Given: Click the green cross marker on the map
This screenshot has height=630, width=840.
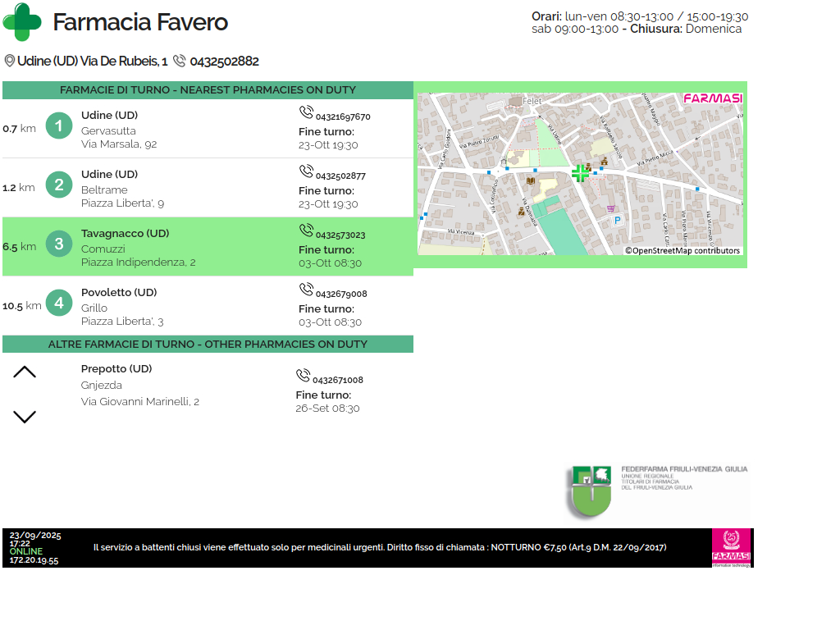Looking at the screenshot, I should pos(580,173).
